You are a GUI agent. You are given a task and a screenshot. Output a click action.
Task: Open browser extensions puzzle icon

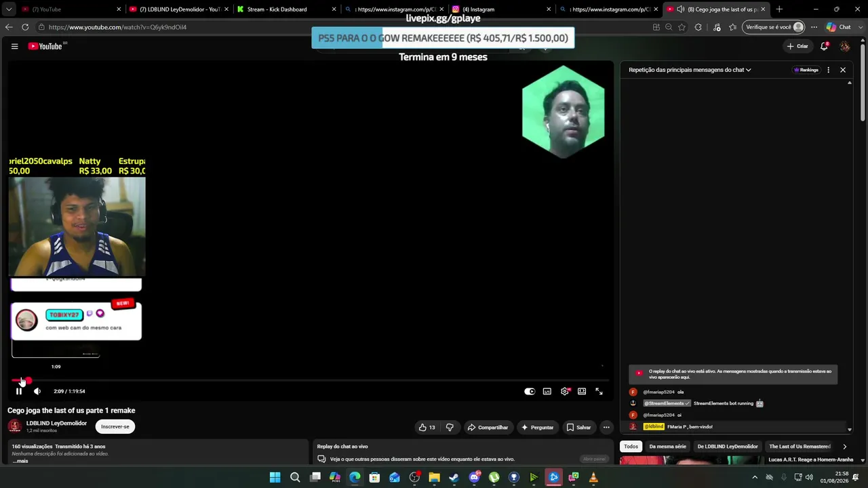coord(698,27)
